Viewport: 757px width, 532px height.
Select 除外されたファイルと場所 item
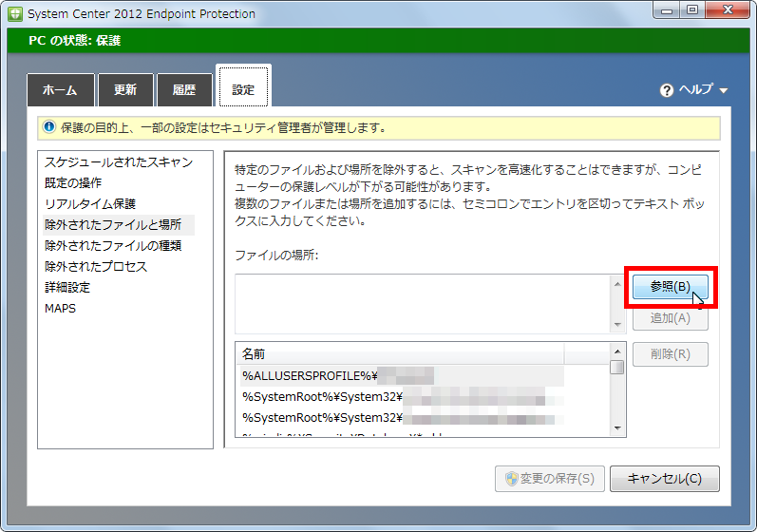click(119, 225)
